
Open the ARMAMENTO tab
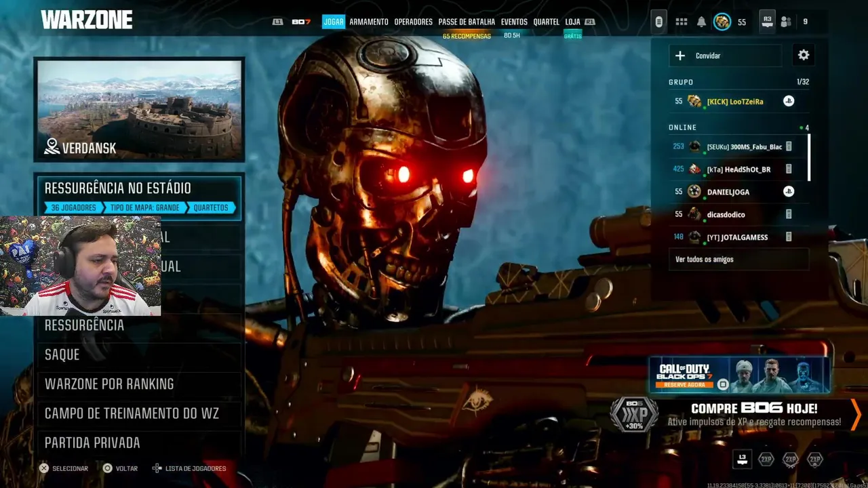pos(369,22)
